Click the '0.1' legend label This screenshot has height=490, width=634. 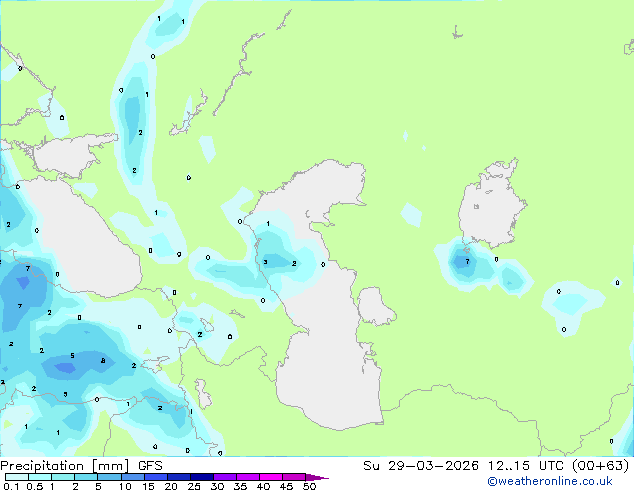(11, 486)
